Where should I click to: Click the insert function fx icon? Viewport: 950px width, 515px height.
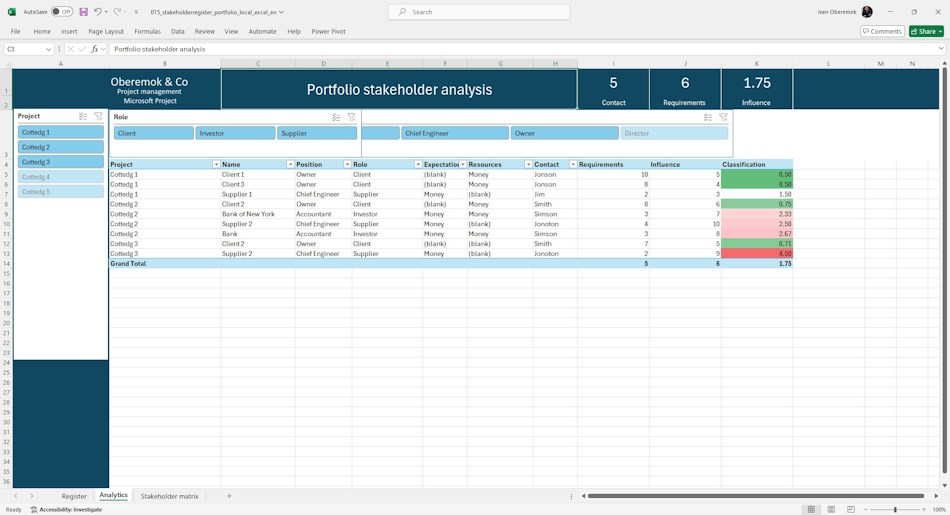pos(95,49)
